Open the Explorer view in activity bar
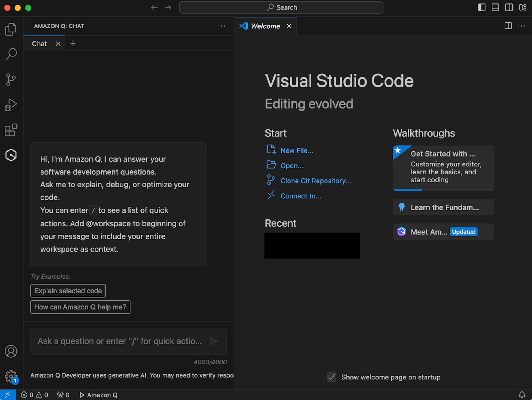This screenshot has width=532, height=400. pos(11,29)
